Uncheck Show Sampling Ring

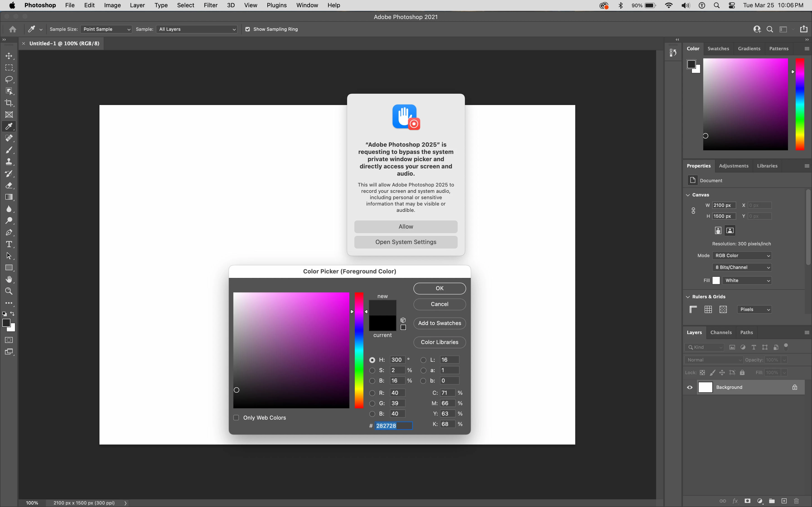248,29
